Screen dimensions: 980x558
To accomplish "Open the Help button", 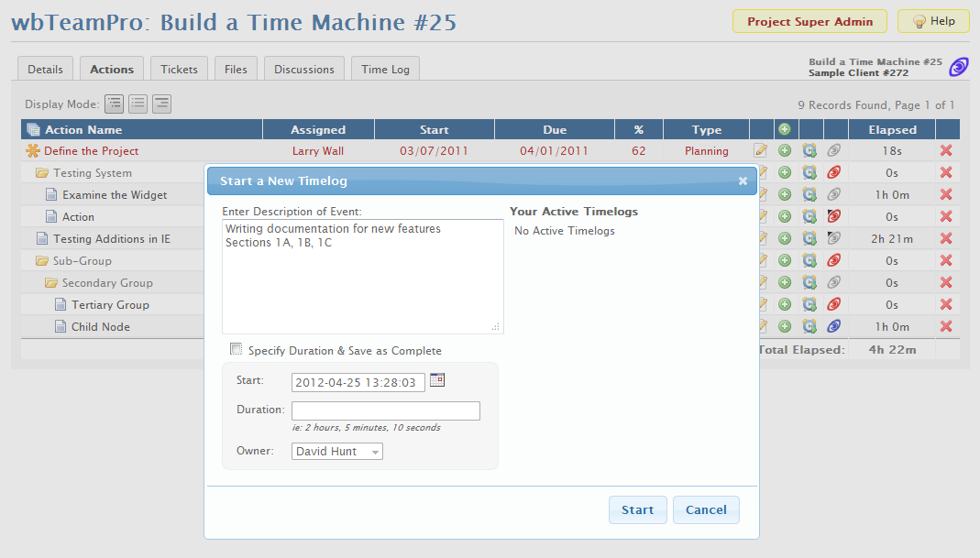I will click(x=932, y=21).
